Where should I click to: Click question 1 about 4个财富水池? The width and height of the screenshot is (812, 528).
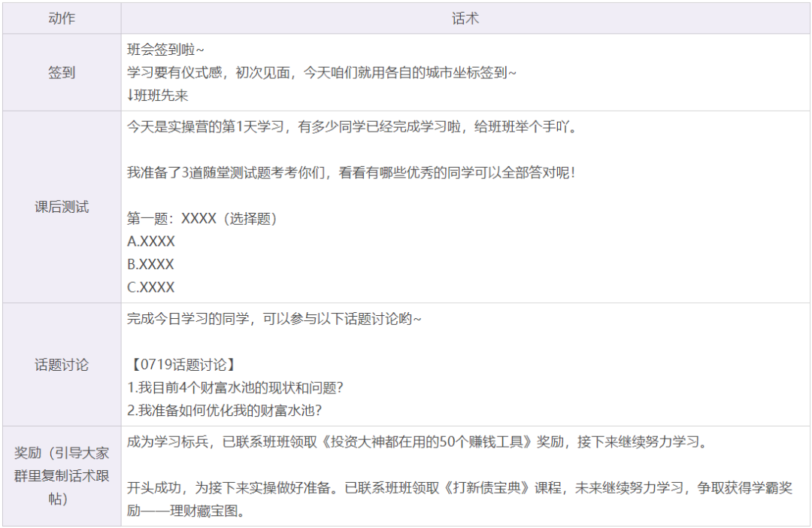pyautogui.click(x=235, y=387)
